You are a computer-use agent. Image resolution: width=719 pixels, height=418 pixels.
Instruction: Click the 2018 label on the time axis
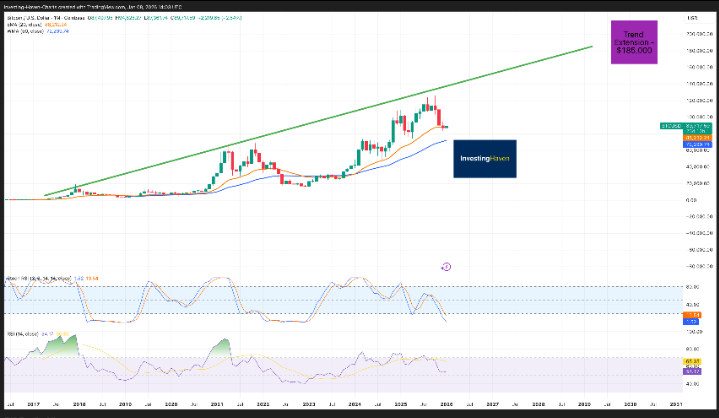(79, 405)
